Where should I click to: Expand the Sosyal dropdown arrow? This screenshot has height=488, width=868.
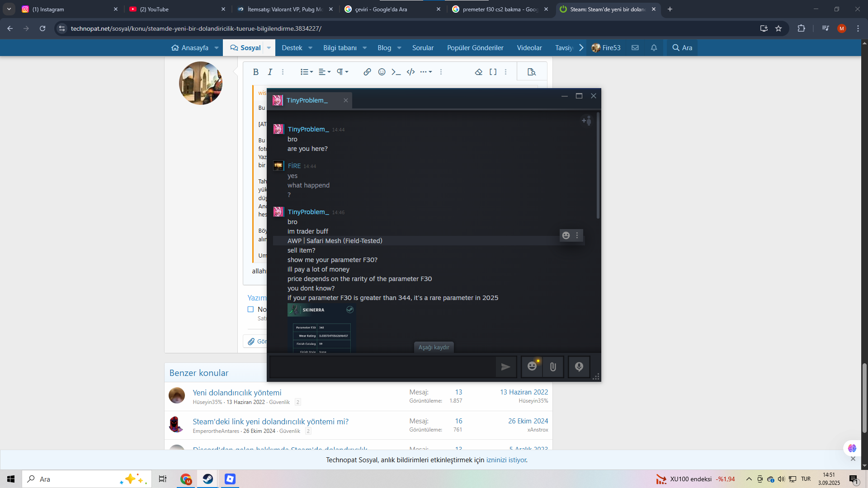pyautogui.click(x=269, y=48)
